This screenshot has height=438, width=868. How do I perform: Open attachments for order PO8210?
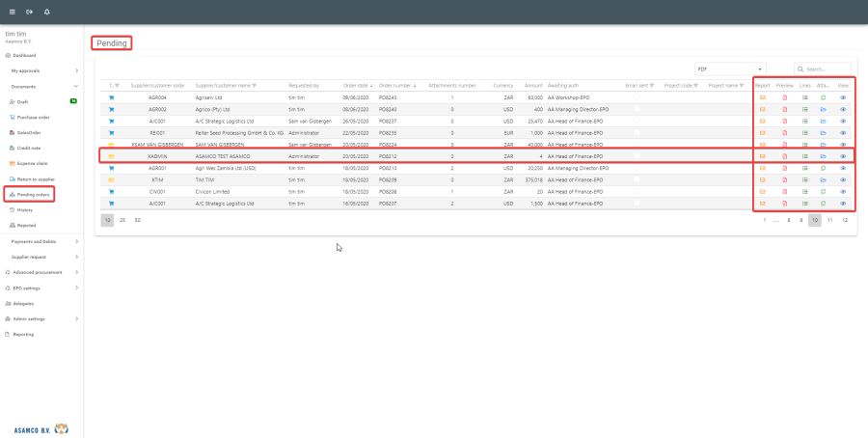(x=824, y=168)
